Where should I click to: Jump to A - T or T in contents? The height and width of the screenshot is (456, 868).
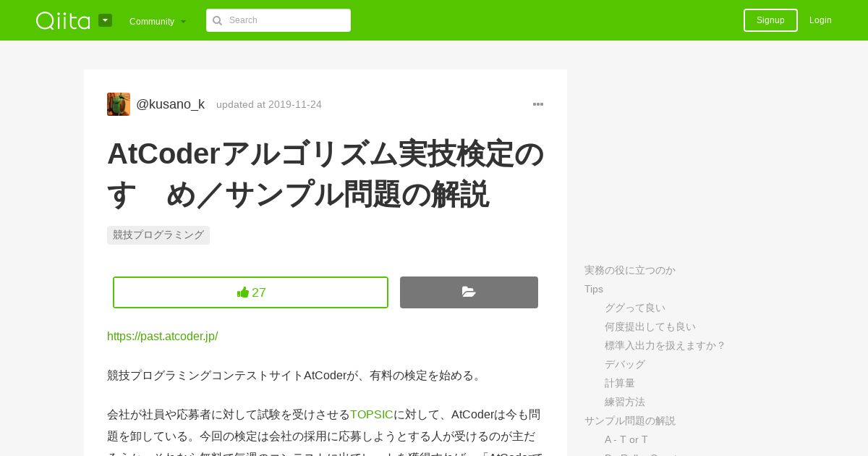(626, 439)
